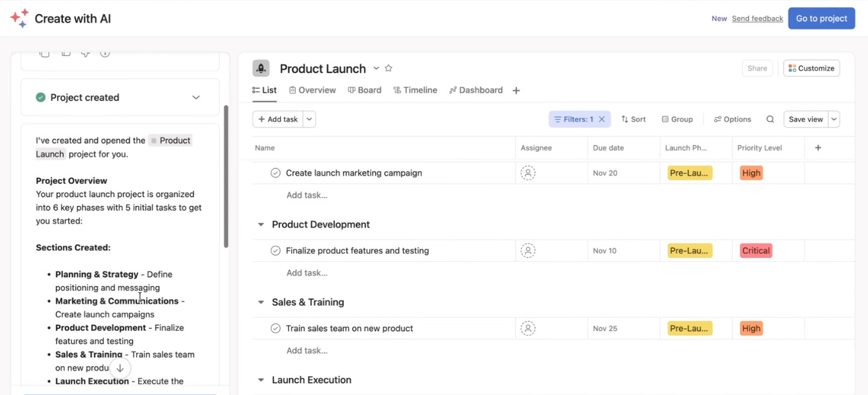Click Pre-Lau... tag on Finalize product features row

(x=690, y=251)
